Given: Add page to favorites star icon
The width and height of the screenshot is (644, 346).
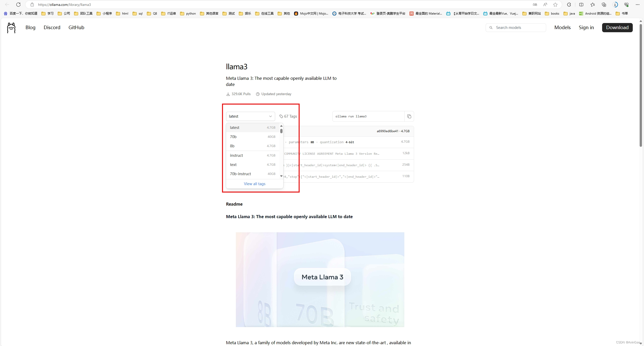Looking at the screenshot, I should point(555,5).
